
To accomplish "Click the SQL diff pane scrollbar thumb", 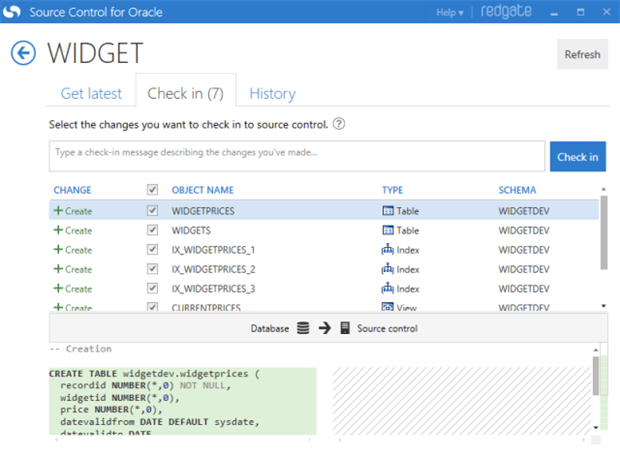I will [x=596, y=375].
